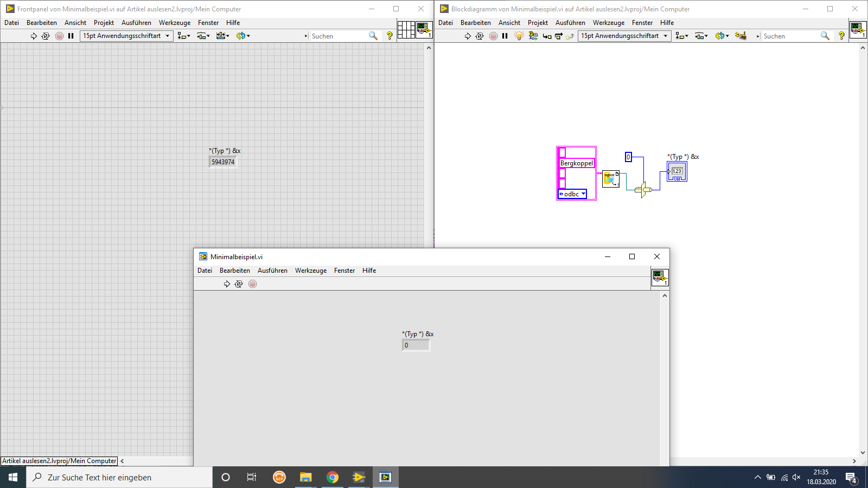Screen dimensions: 868x488
Task: Open the Projekt menu in the Frontpanel window
Action: [104, 23]
